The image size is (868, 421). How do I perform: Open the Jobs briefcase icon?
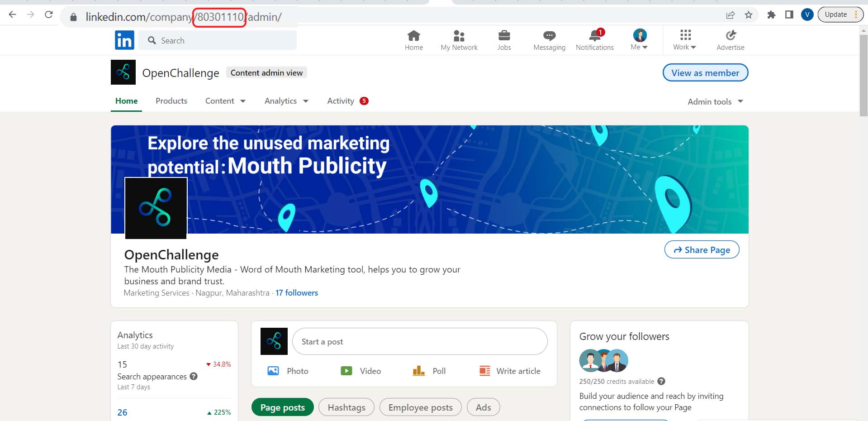pos(504,40)
